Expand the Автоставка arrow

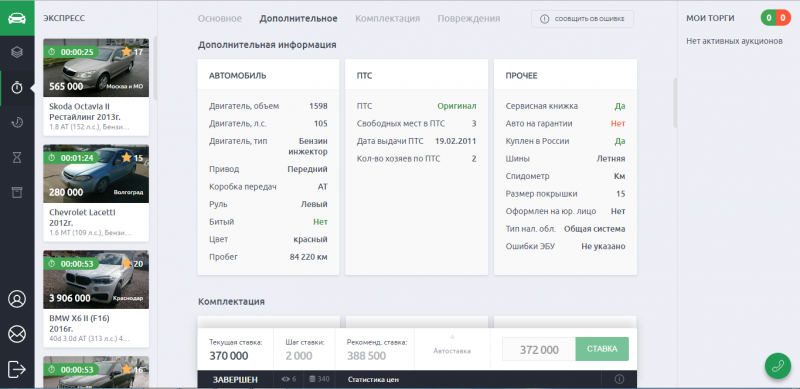pos(452,337)
